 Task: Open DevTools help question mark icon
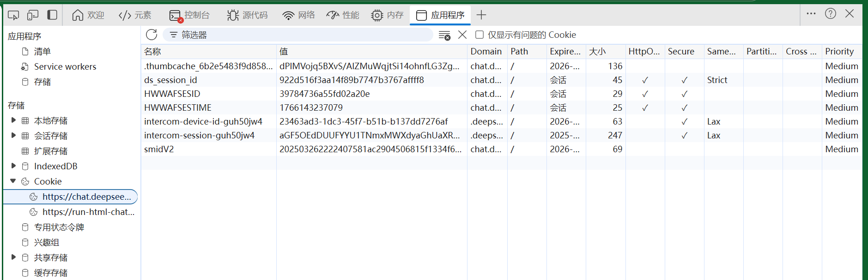(x=831, y=13)
